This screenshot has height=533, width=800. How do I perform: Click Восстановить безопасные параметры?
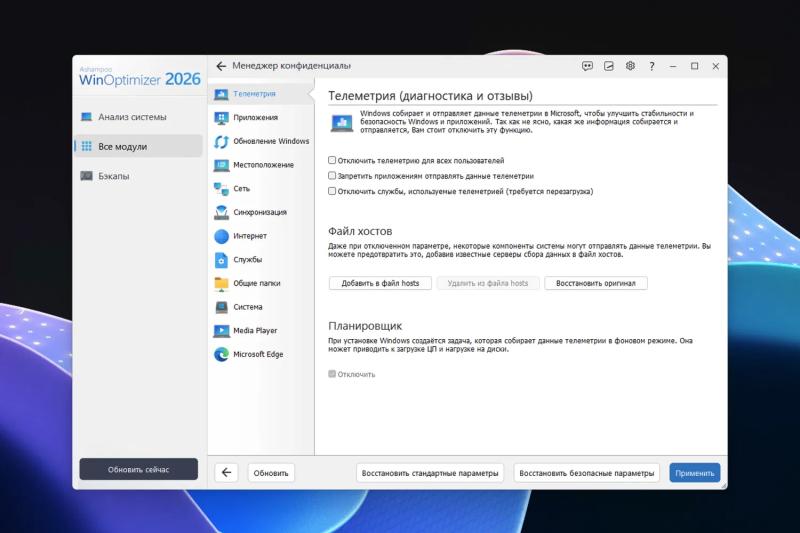[x=587, y=473]
